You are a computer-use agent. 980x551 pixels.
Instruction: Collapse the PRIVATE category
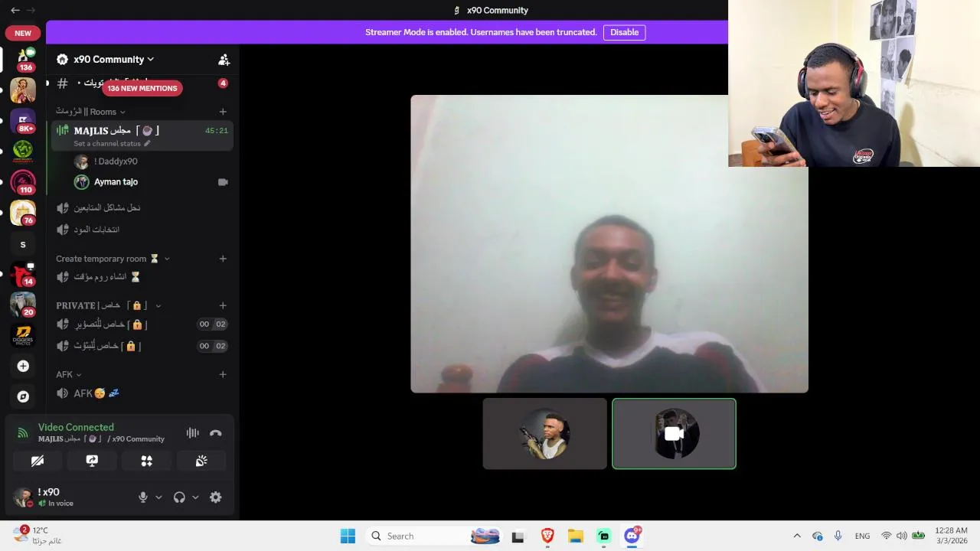pyautogui.click(x=108, y=305)
